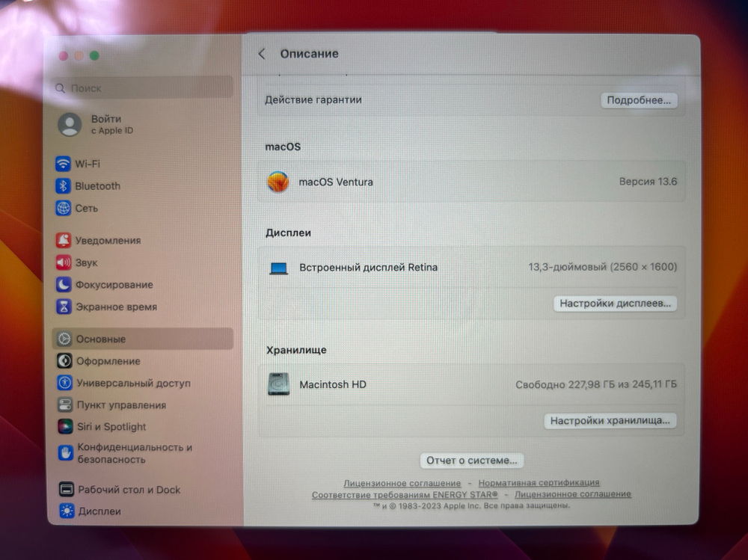Click the Звук speaker icon
Image resolution: width=748 pixels, height=560 pixels.
64,263
